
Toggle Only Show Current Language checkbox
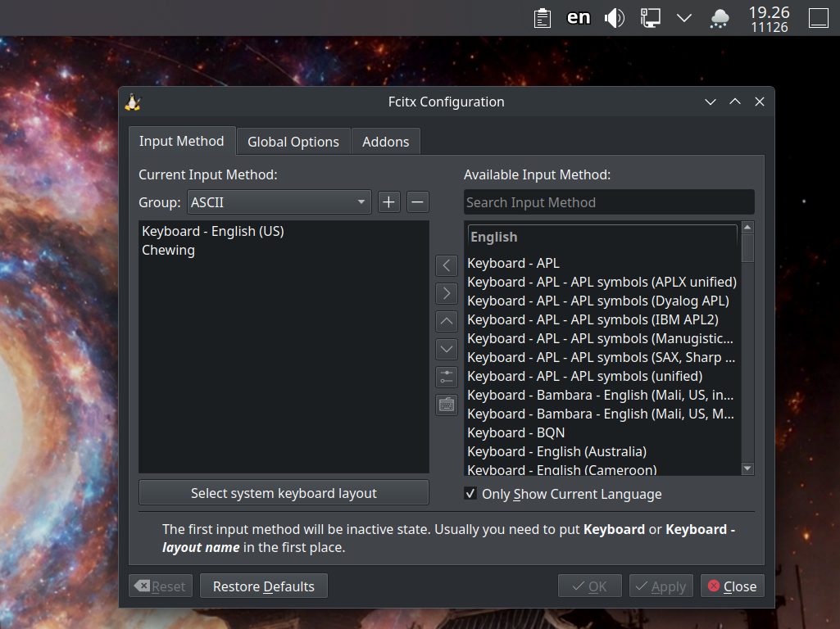470,494
